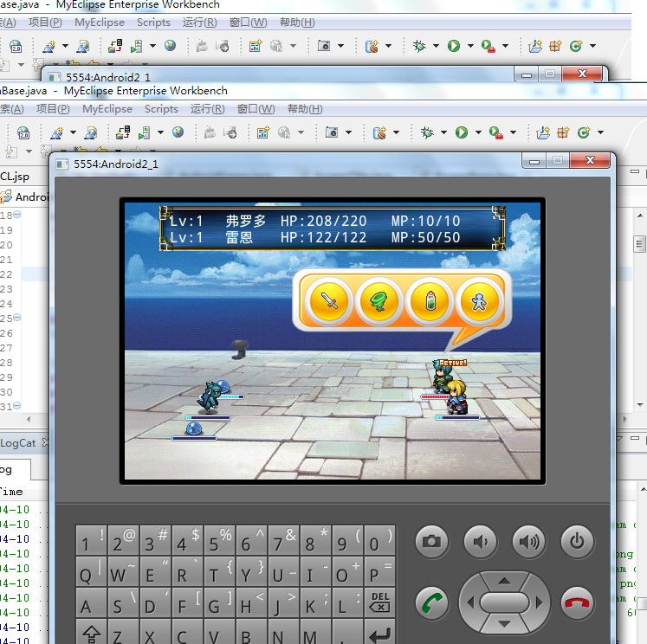
Task: Click the New Class green C icon in front toolbar
Action: (x=584, y=132)
